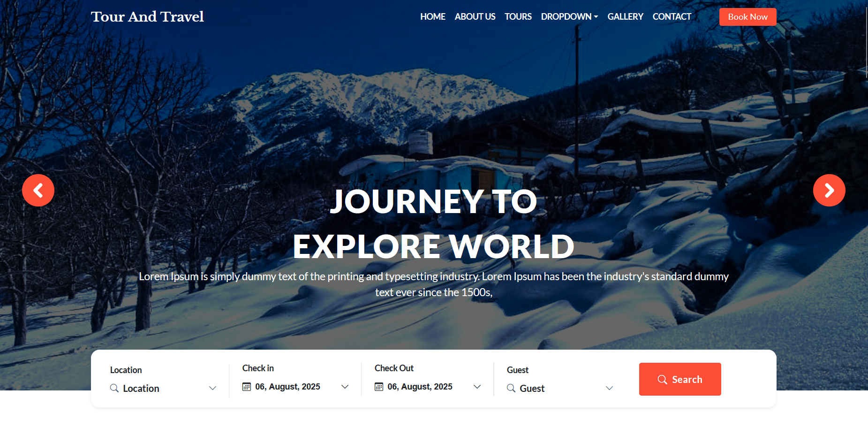
Task: Click the Tour And Travel logo
Action: 147,17
